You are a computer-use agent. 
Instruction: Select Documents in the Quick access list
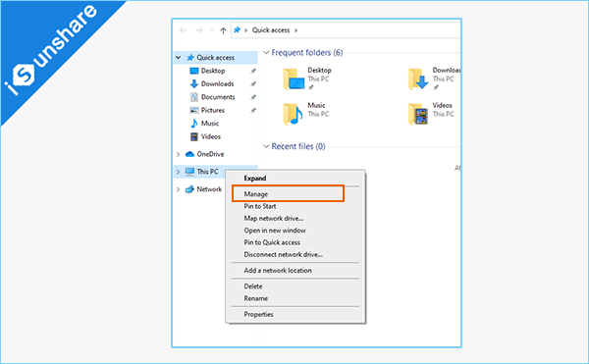click(218, 97)
